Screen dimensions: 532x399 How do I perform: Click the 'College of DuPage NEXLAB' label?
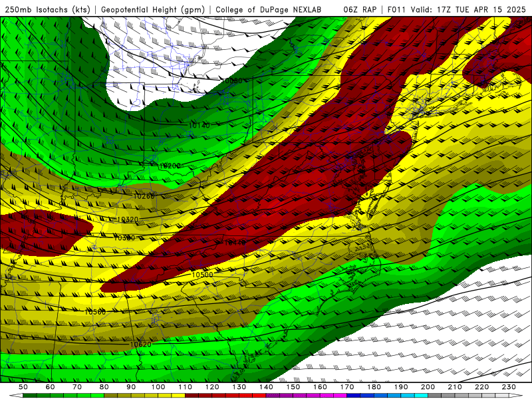click(268, 10)
